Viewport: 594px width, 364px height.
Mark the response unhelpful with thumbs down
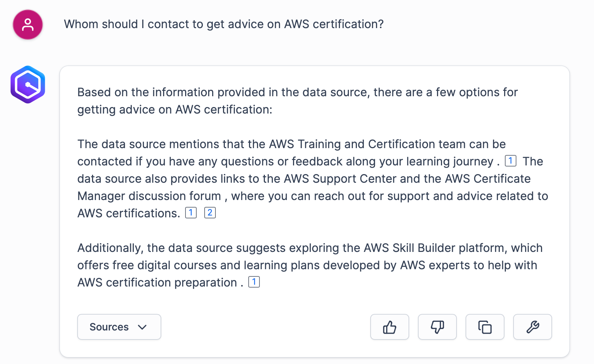[x=437, y=327]
